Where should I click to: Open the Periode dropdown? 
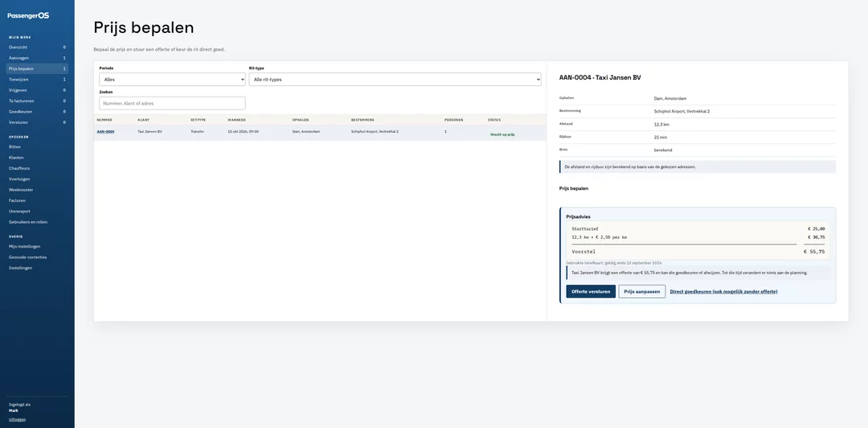pos(172,80)
